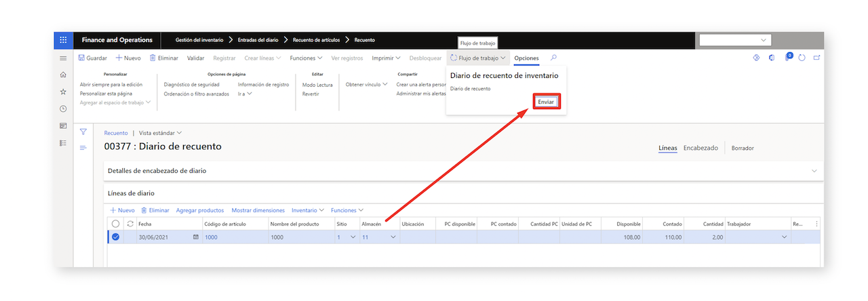Image resolution: width=868 pixels, height=301 pixels.
Task: Click Validar in action bar
Action: click(x=196, y=58)
